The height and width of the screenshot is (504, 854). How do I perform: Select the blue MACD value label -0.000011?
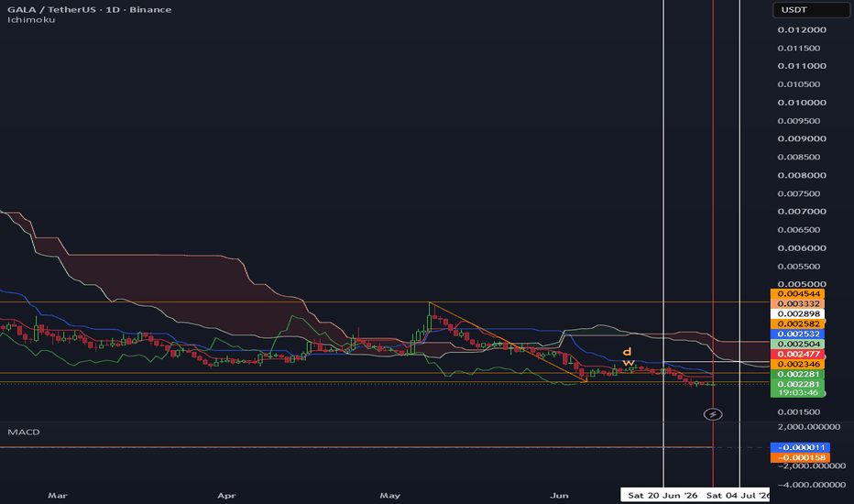point(800,447)
